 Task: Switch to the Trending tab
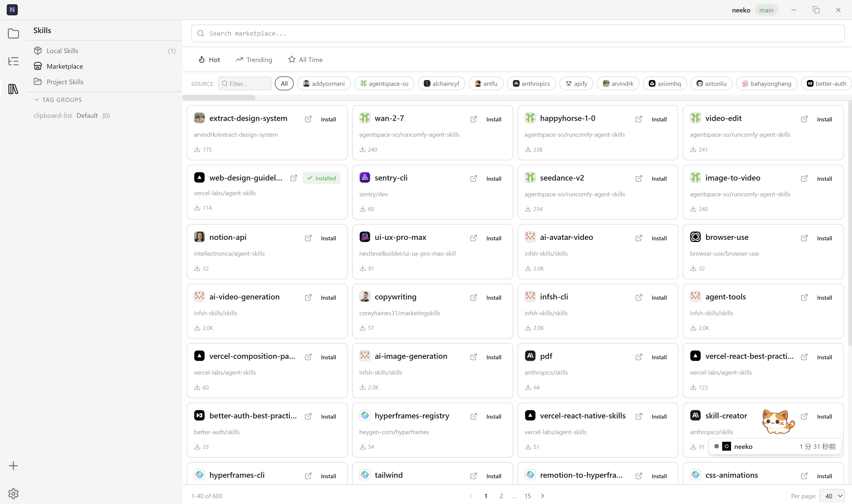254,60
